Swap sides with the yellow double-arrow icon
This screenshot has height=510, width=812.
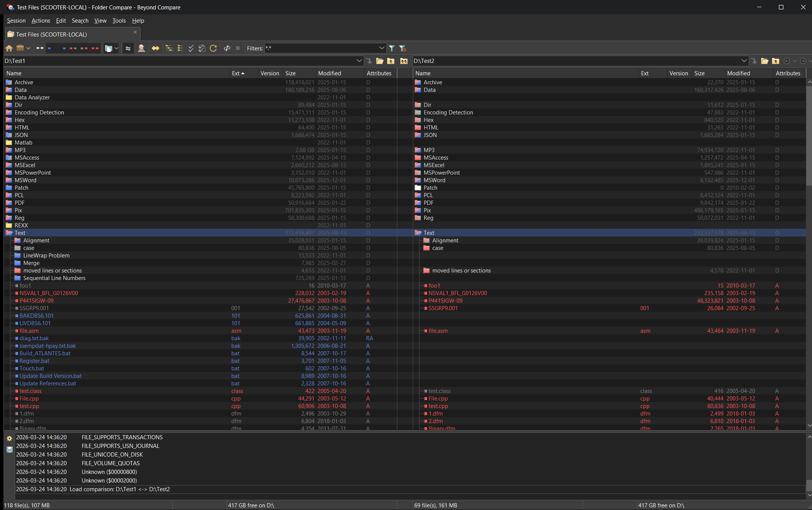(155, 48)
